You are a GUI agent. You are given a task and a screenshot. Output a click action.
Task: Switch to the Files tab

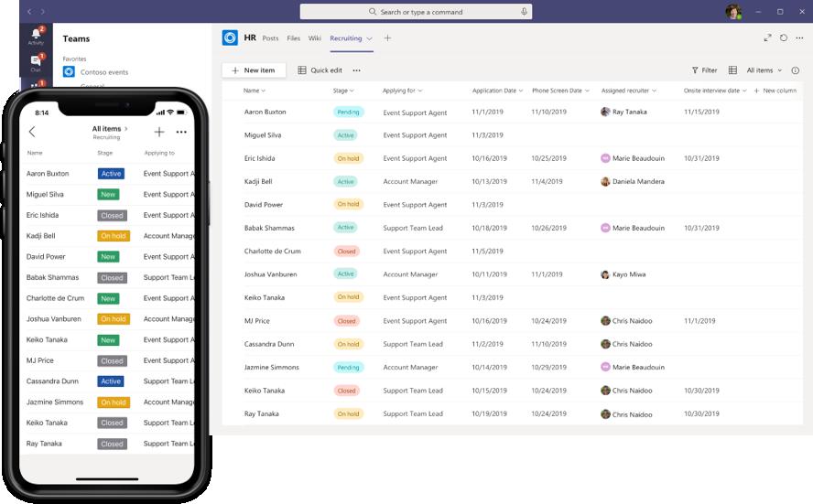pyautogui.click(x=294, y=38)
